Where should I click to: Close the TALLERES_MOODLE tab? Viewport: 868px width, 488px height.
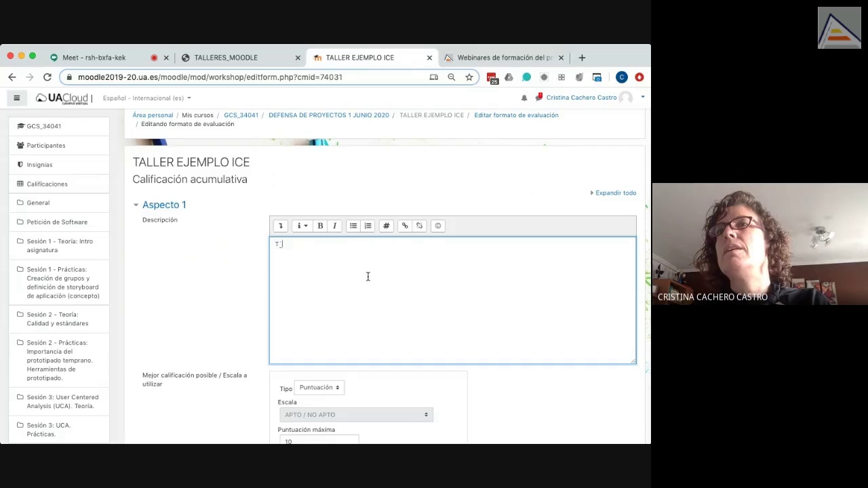tap(298, 58)
